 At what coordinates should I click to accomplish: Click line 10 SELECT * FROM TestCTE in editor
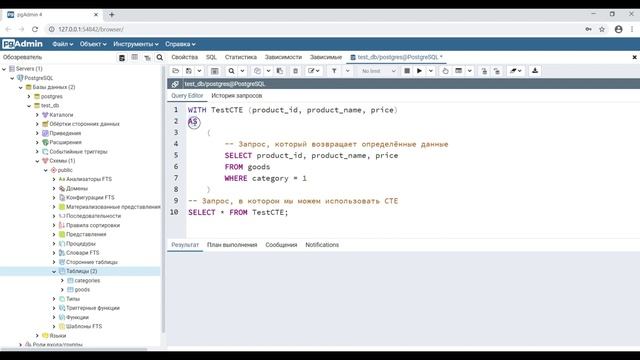238,212
